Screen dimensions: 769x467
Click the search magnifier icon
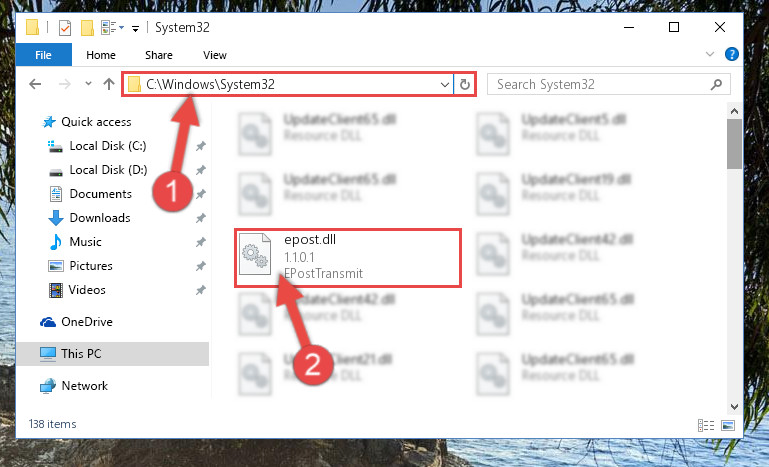pyautogui.click(x=717, y=84)
